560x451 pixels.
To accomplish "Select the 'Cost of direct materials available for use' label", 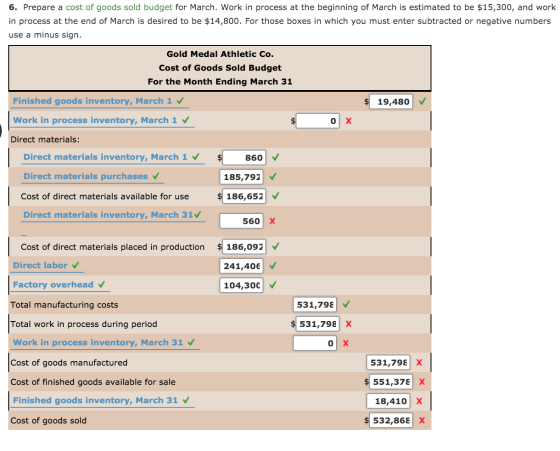I will (105, 196).
